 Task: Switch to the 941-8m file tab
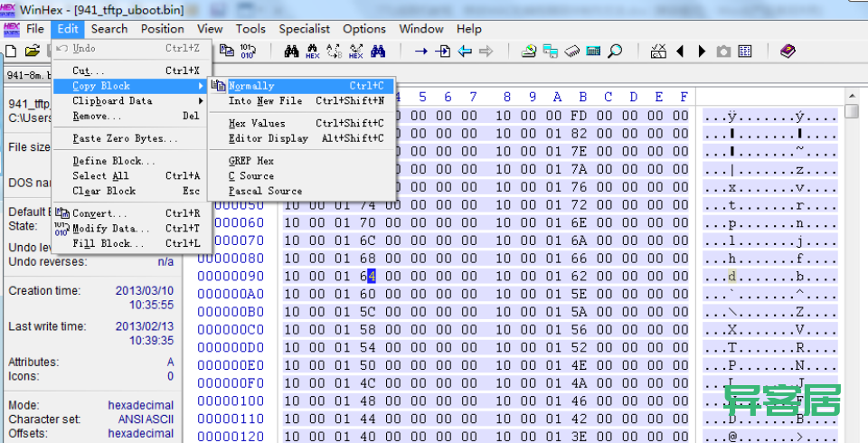(x=28, y=75)
